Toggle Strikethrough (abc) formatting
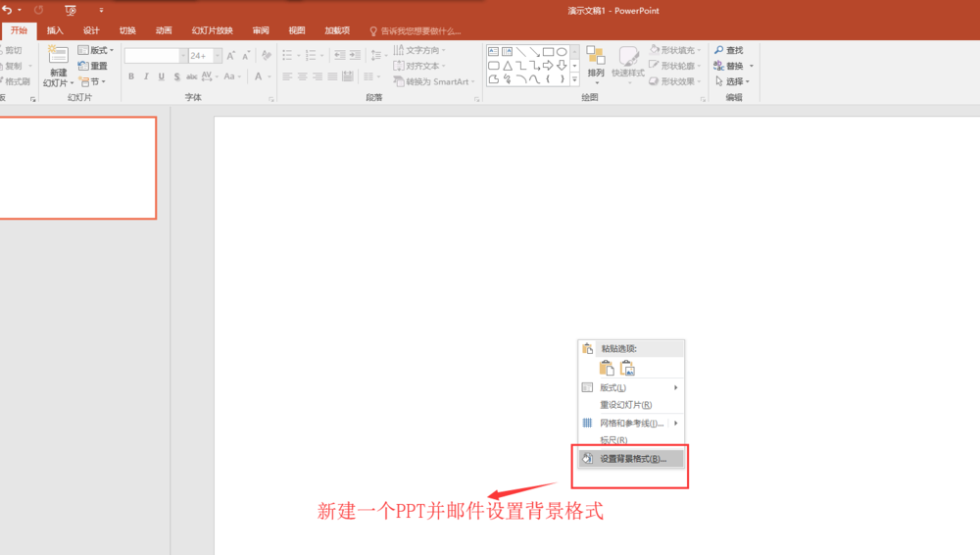The width and height of the screenshot is (980, 555). coord(191,76)
